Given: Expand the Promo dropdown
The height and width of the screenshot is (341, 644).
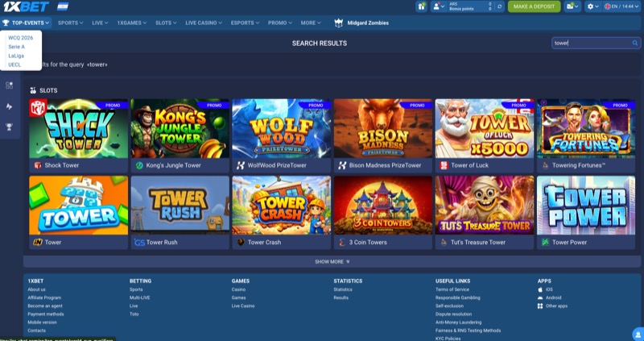Looking at the screenshot, I should [x=279, y=23].
